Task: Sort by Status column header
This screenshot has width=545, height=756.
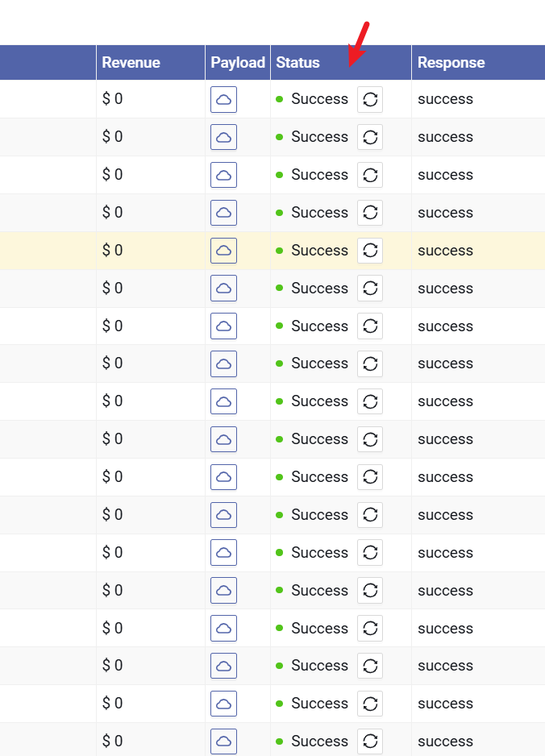Action: tap(297, 63)
